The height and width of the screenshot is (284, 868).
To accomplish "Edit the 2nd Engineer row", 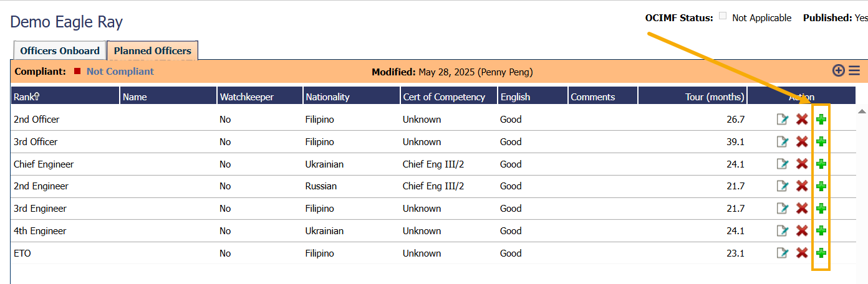I will click(x=783, y=186).
